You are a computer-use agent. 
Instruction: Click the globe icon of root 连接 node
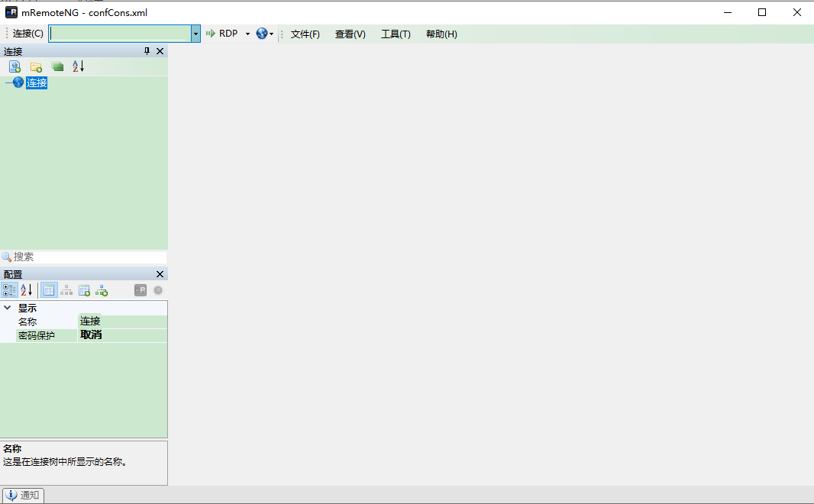pos(18,82)
